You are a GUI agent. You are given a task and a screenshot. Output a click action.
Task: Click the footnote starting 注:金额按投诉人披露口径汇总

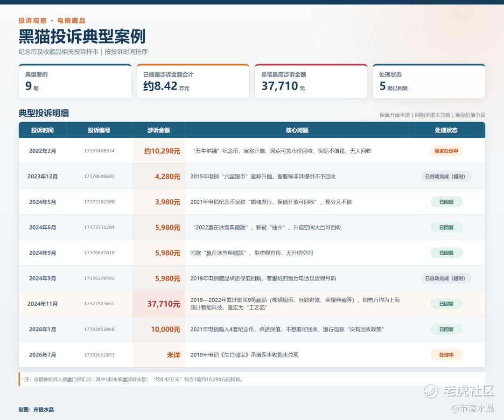133,379
